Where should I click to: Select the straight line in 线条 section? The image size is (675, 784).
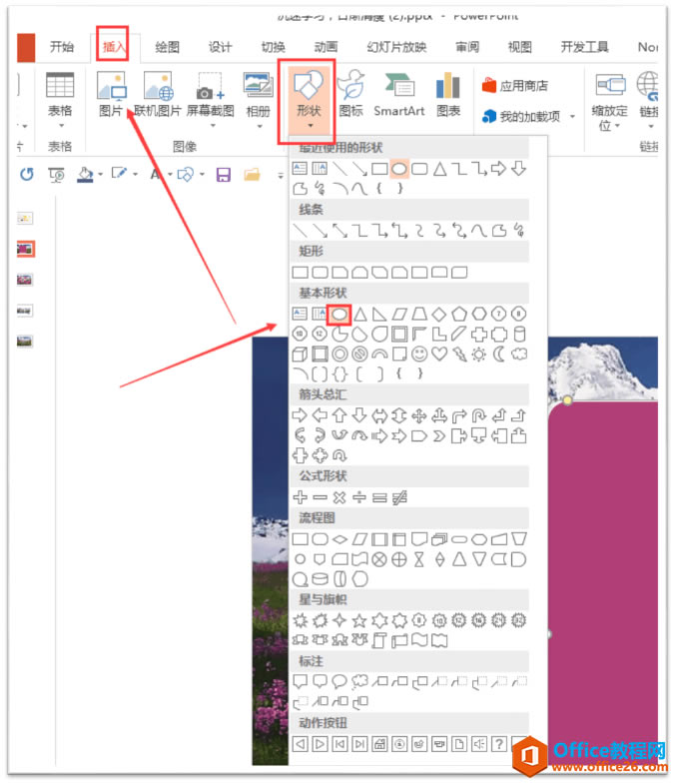click(x=300, y=231)
